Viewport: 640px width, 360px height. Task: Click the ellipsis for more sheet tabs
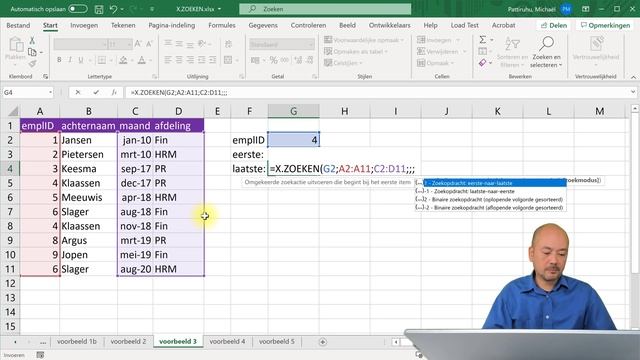(x=43, y=342)
